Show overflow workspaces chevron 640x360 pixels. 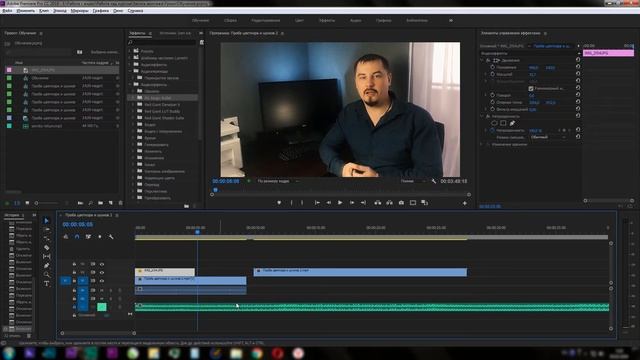(x=451, y=20)
